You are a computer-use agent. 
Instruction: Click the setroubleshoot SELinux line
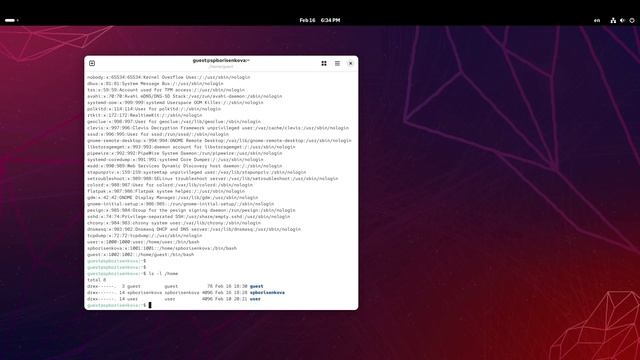point(213,179)
